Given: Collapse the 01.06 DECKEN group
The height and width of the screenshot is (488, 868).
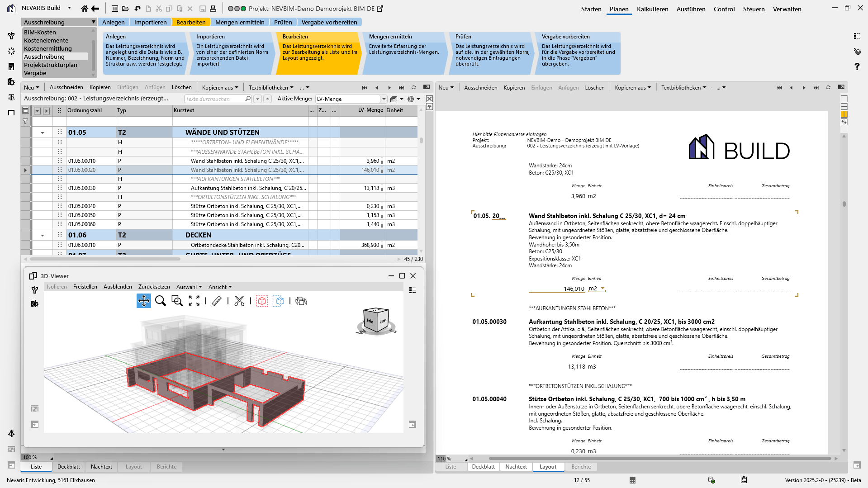Looking at the screenshot, I should click(43, 235).
